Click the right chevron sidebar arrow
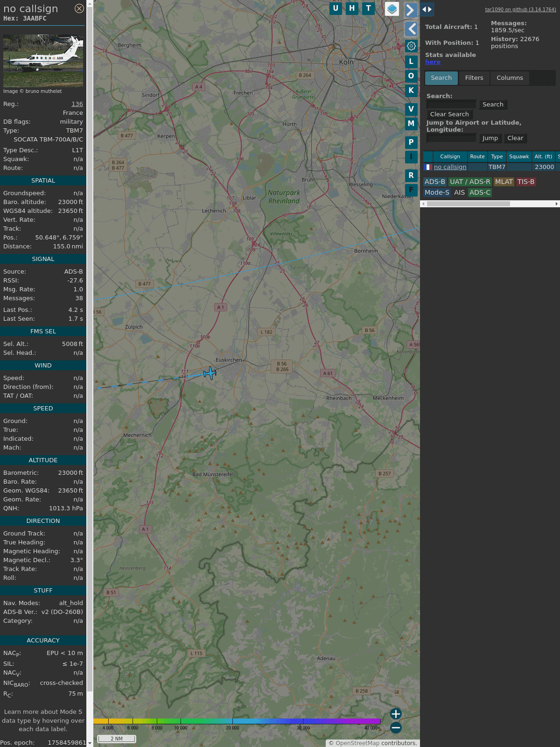 click(x=410, y=10)
